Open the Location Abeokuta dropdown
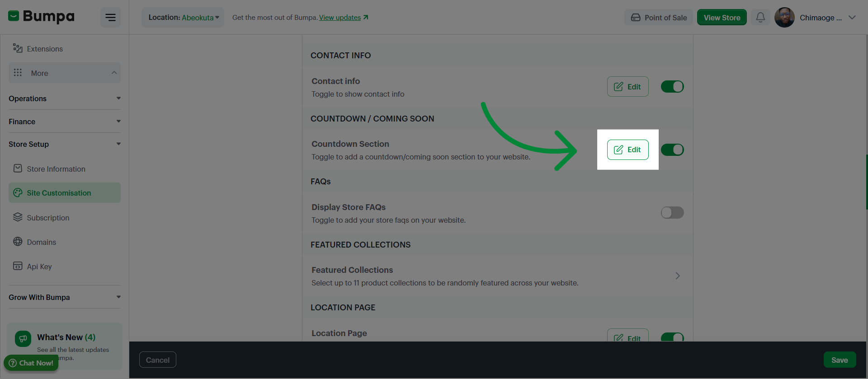The width and height of the screenshot is (868, 379). coord(183,18)
